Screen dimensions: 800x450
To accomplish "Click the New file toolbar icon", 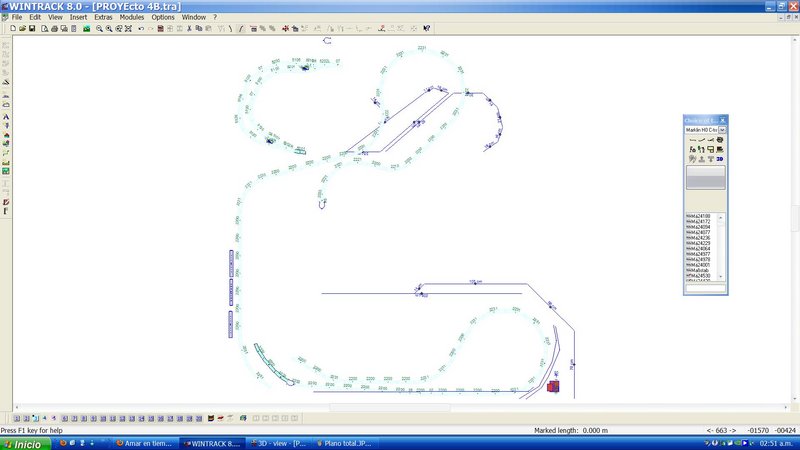I will coord(13,29).
